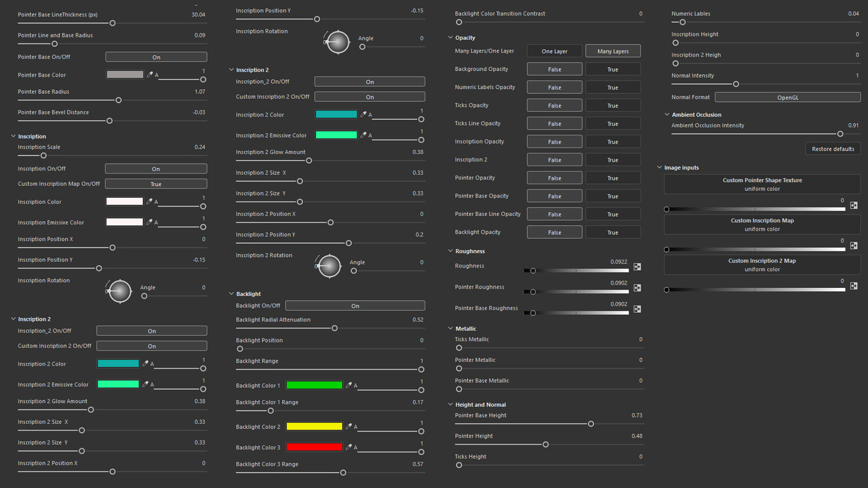Collapse the Image inputs section

click(x=659, y=168)
